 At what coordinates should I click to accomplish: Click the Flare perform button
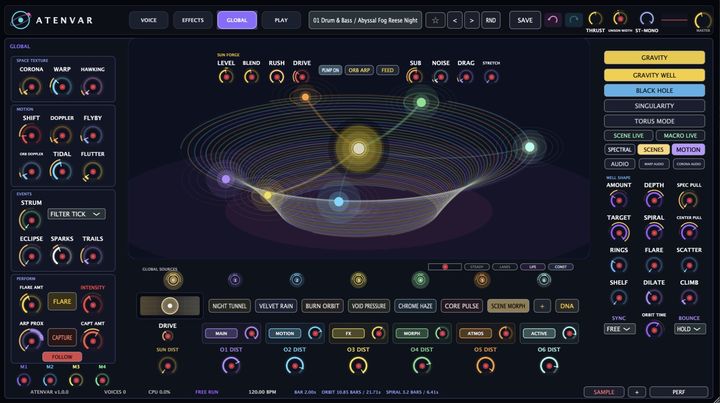tap(62, 302)
